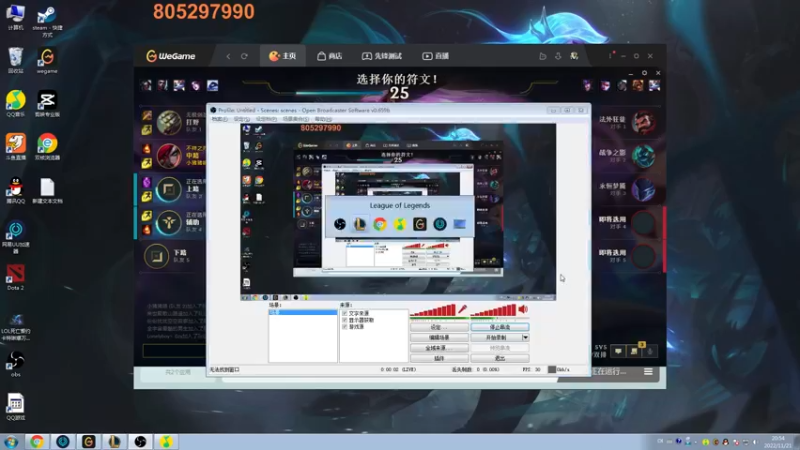Click the 法外狂徒 opponent champion portrait
Viewport: 800px width, 450px height.
(643, 122)
